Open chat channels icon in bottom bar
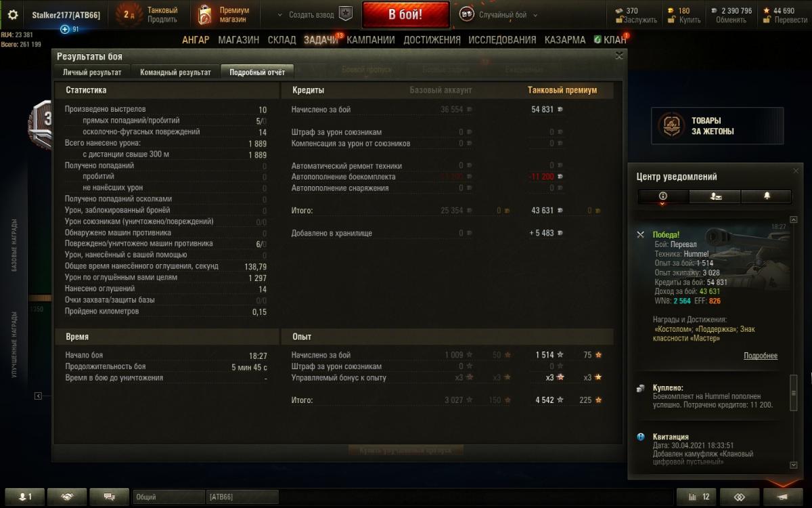 tap(110, 497)
